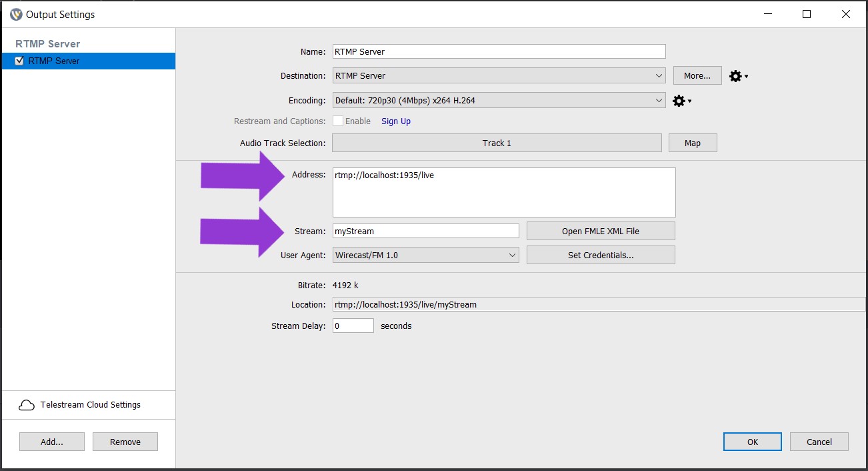Viewport: 868px width, 471px height.
Task: Open the audio track Map dialog
Action: (692, 142)
